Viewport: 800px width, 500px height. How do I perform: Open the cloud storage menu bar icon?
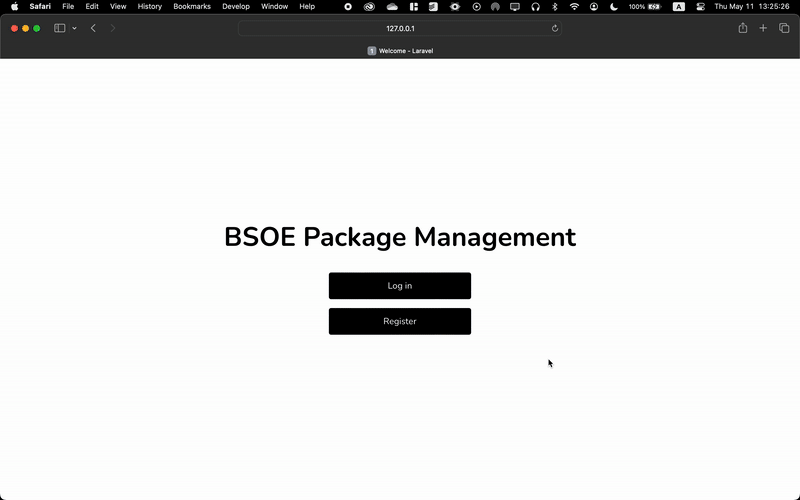[392, 7]
